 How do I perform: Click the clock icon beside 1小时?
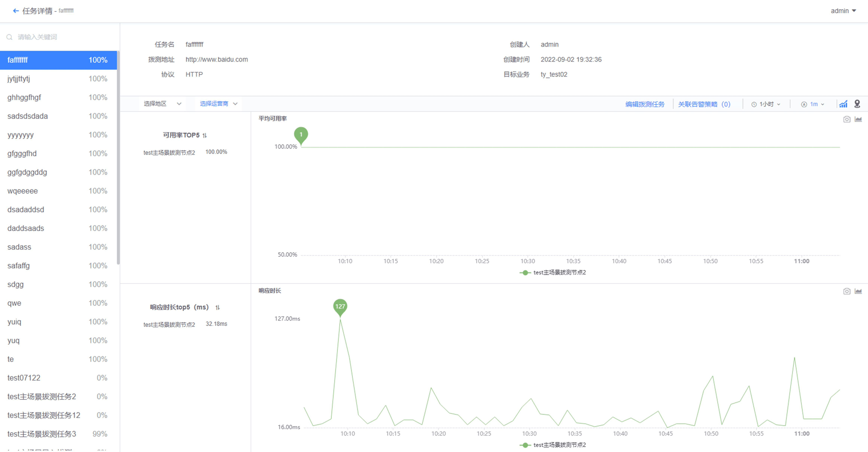tap(754, 104)
